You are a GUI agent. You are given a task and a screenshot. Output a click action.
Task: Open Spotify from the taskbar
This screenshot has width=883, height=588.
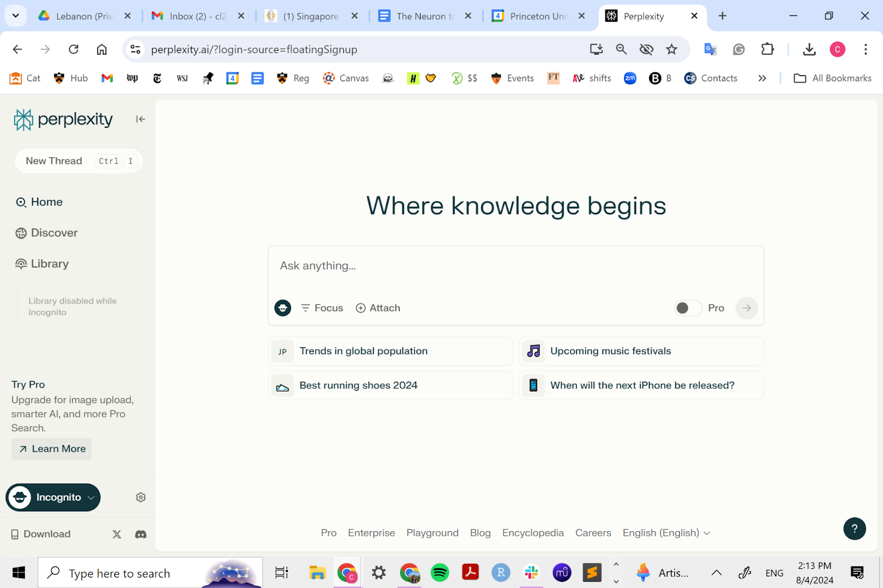(x=440, y=573)
